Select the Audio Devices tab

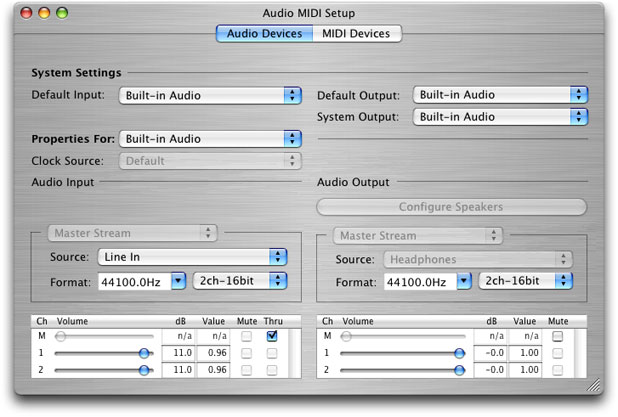point(264,34)
